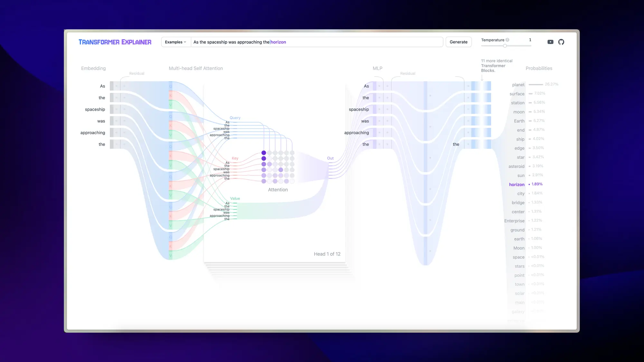Screen dimensions: 644x362
Task: Select the 'sun' probability entry
Action: [521, 176]
